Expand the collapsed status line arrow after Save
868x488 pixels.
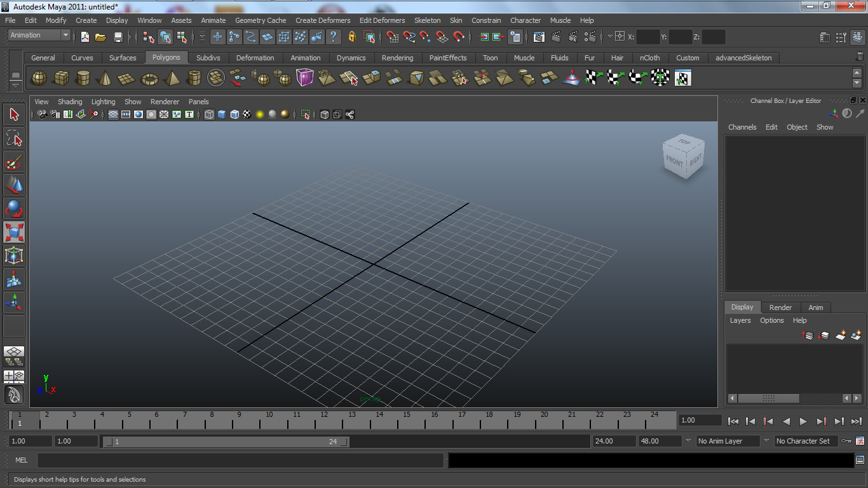pos(131,37)
